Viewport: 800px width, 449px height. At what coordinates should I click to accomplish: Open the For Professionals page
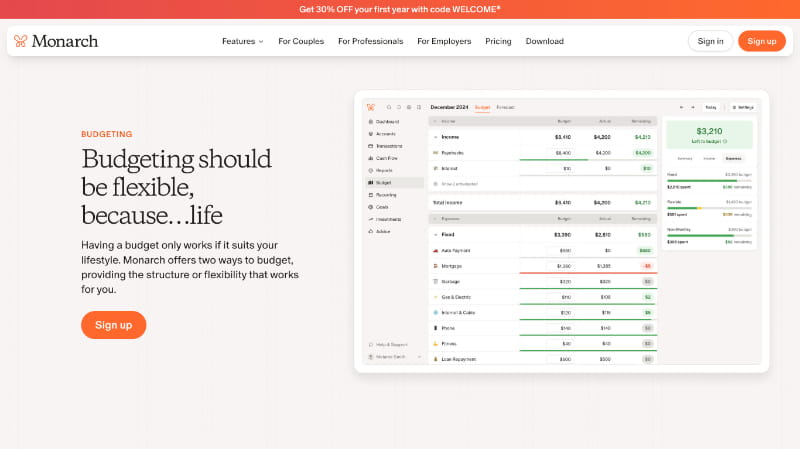[x=370, y=41]
